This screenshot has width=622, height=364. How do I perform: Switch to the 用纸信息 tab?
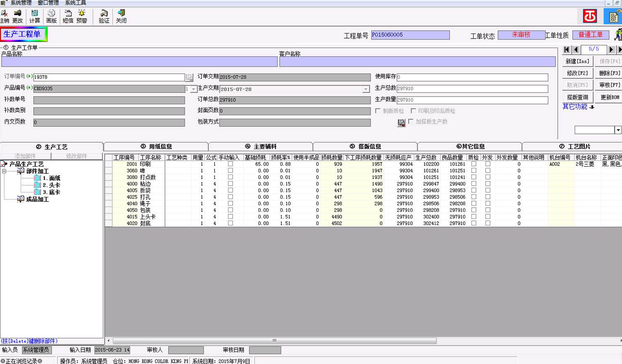pyautogui.click(x=156, y=146)
